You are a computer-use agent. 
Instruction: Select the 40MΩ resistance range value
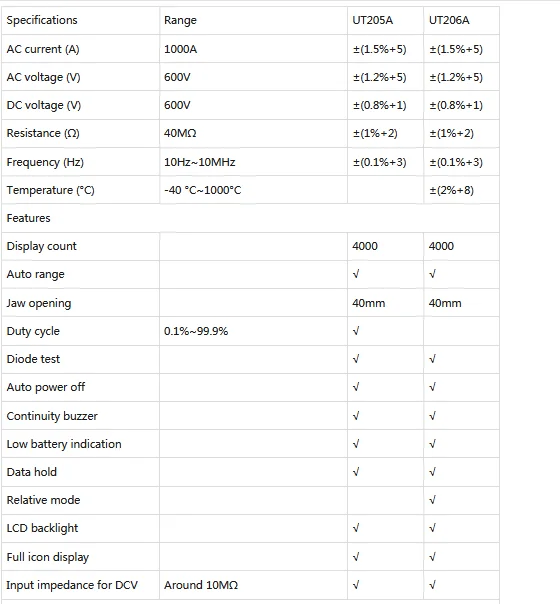[x=180, y=133]
